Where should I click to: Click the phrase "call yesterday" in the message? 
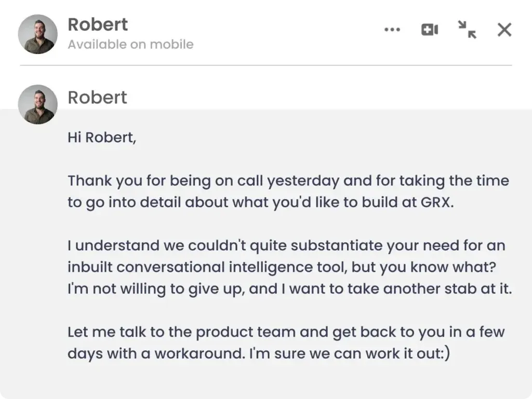[x=288, y=181]
